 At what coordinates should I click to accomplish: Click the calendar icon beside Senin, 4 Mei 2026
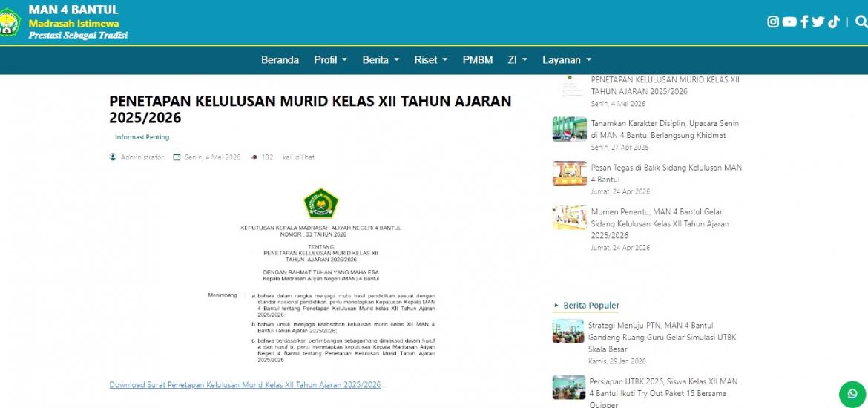pos(177,157)
